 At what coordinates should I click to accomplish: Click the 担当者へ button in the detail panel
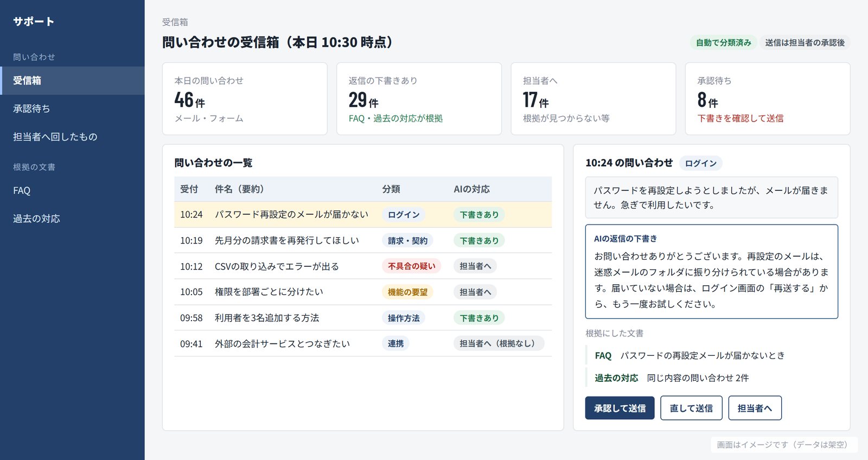[755, 408]
